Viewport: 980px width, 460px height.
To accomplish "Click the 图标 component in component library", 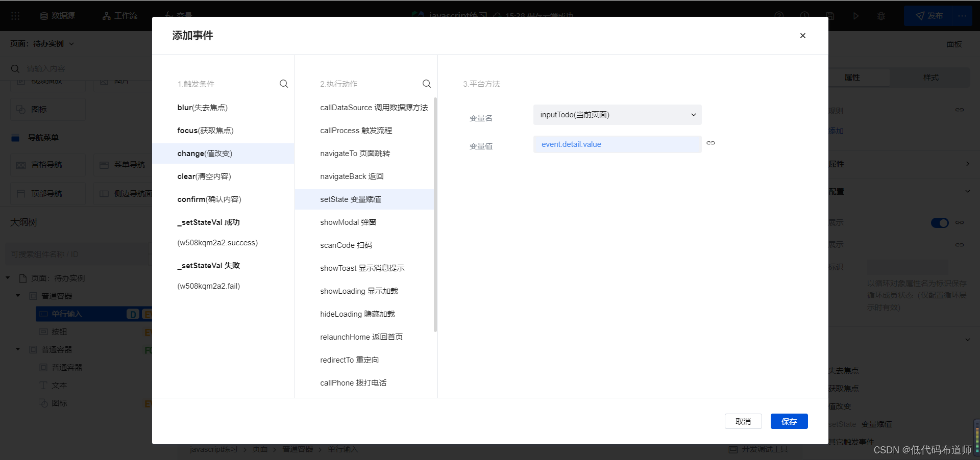I will [48, 110].
